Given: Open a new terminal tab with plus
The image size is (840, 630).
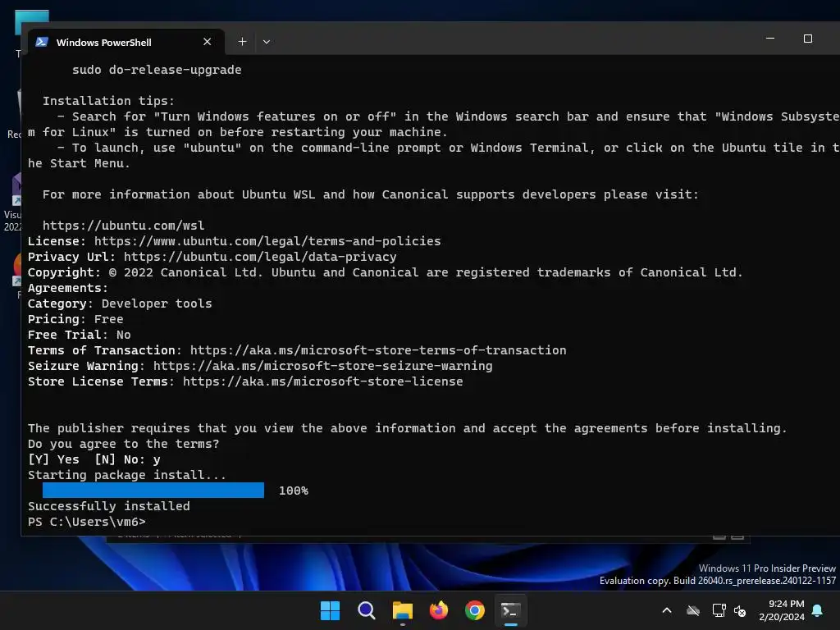Looking at the screenshot, I should tap(242, 42).
